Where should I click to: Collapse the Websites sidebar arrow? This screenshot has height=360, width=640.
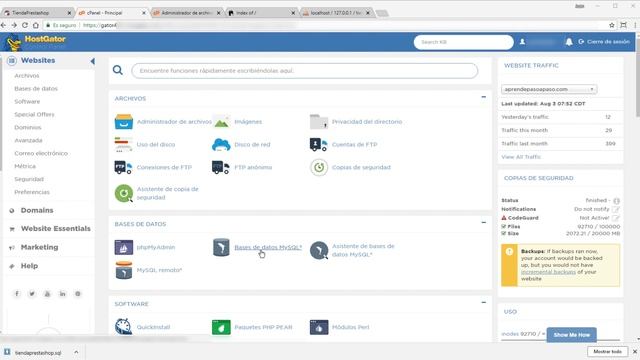(92, 61)
